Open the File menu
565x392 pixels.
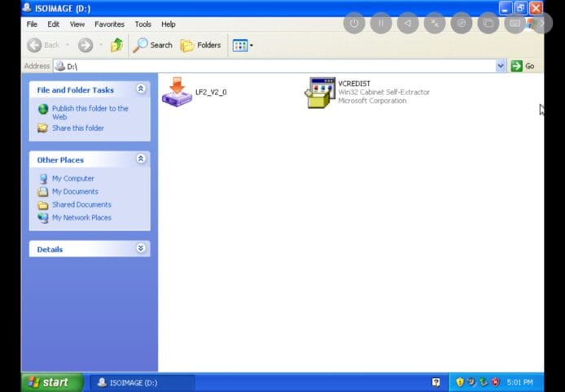coord(32,24)
